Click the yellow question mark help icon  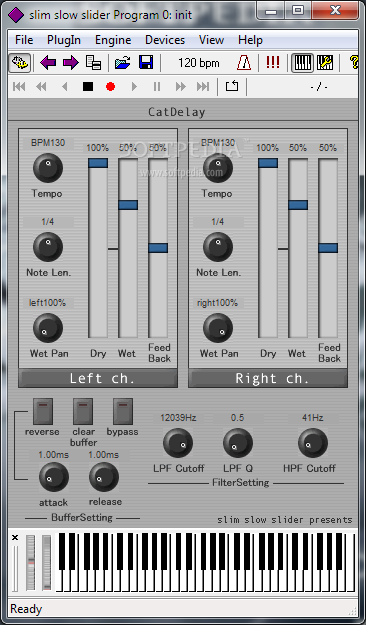click(x=354, y=63)
